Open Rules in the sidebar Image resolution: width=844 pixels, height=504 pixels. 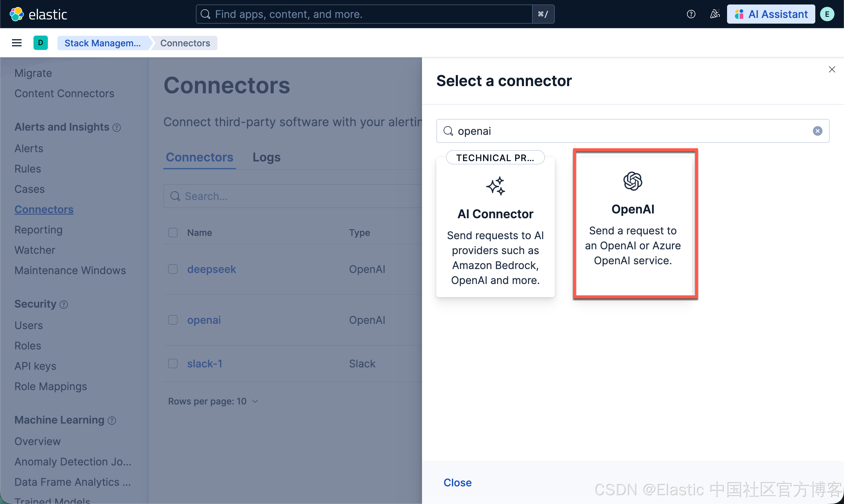(28, 169)
